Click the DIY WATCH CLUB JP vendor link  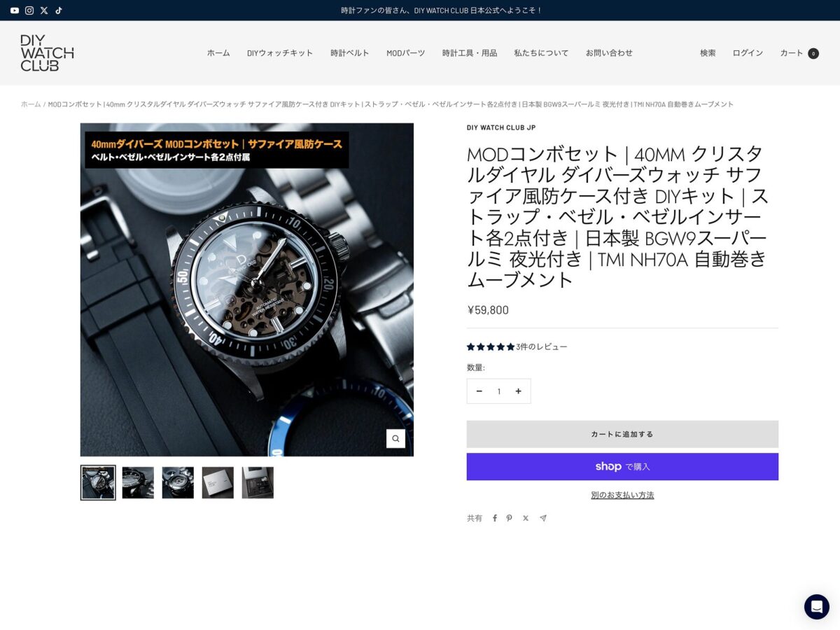pos(501,127)
